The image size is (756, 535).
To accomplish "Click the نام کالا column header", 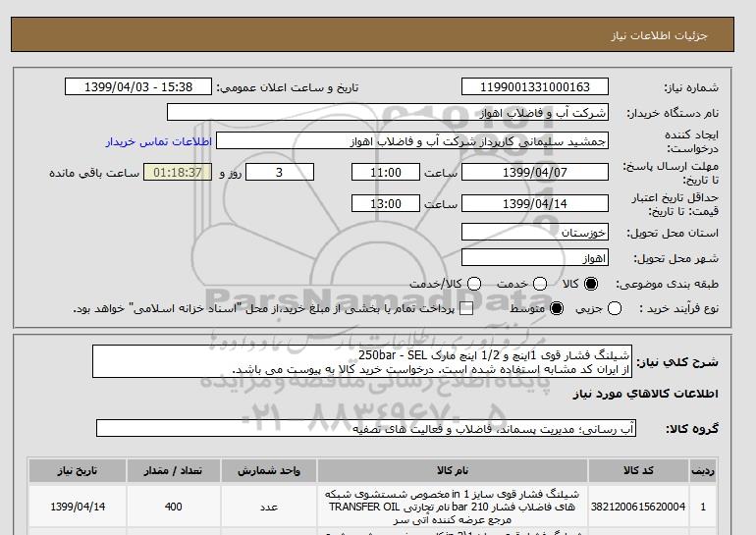I will (x=453, y=471).
